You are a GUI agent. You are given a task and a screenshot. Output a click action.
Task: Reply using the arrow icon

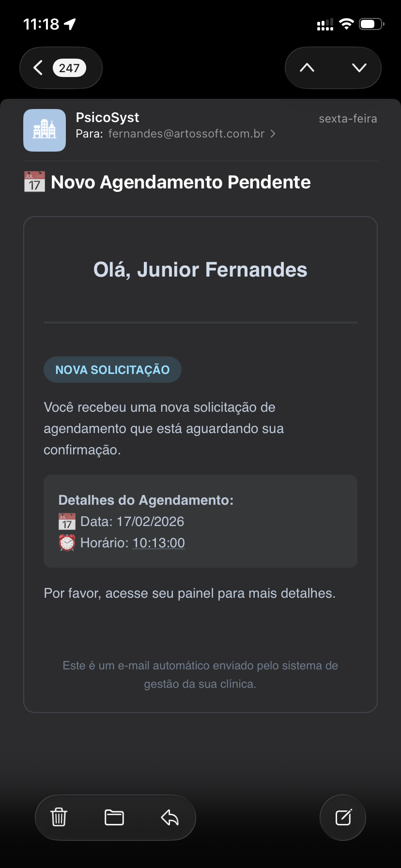pos(170,818)
